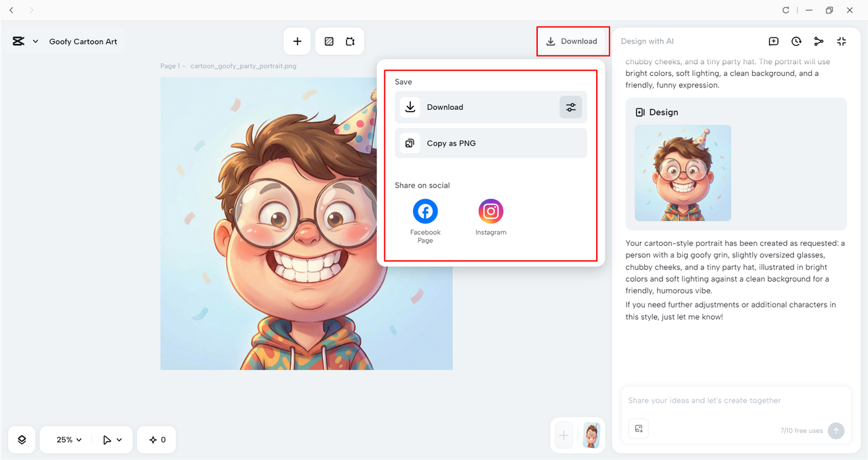Close the application window
The width and height of the screenshot is (868, 460).
[x=850, y=10]
